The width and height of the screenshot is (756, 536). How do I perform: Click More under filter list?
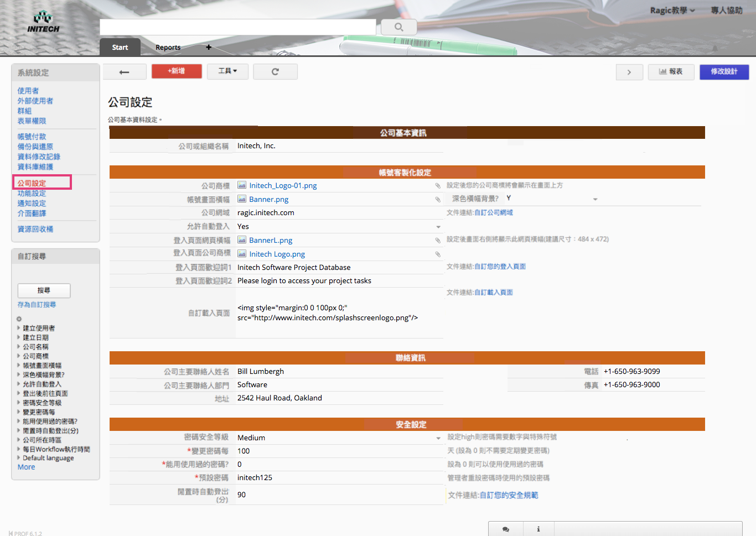point(26,467)
